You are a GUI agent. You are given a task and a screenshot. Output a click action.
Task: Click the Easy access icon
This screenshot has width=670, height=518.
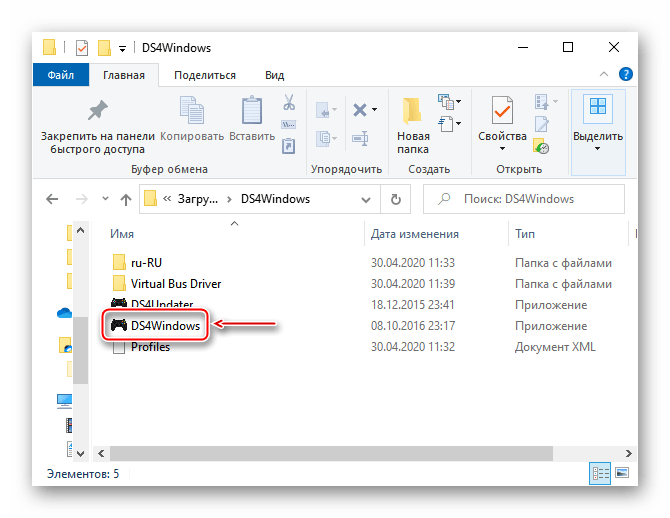click(446, 124)
